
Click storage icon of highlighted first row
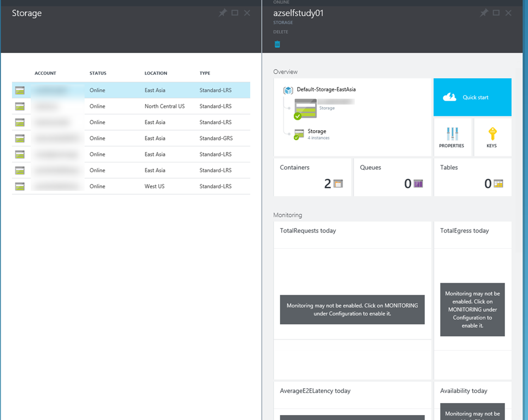20,90
